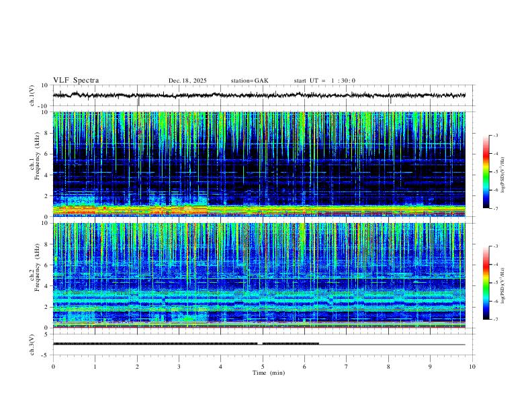Viewport: 532px width, 411px height.
Task: Click the time axis tick label '0'
Action: pyautogui.click(x=53, y=367)
